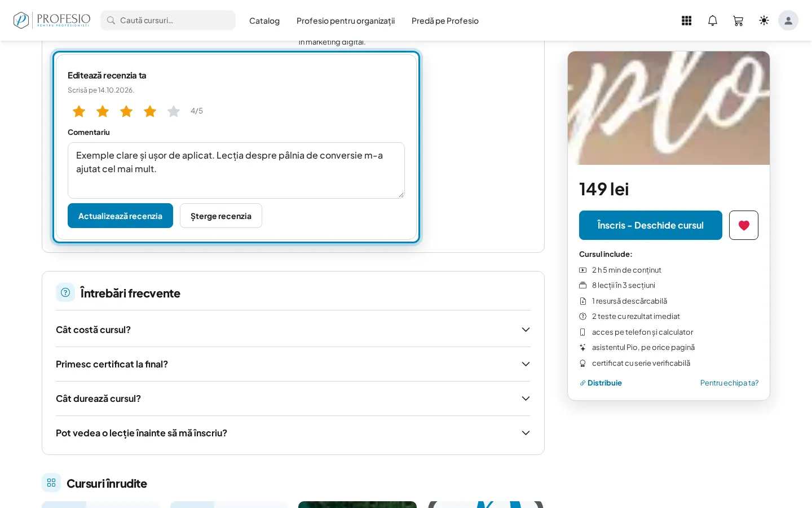Open the Profesio logo home link
Viewport: 812px width, 508px height.
point(52,20)
